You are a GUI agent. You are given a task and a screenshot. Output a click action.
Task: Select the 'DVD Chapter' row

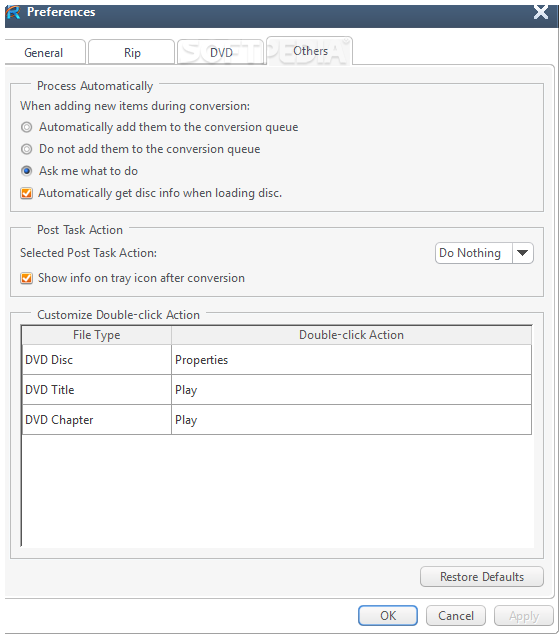tap(277, 420)
